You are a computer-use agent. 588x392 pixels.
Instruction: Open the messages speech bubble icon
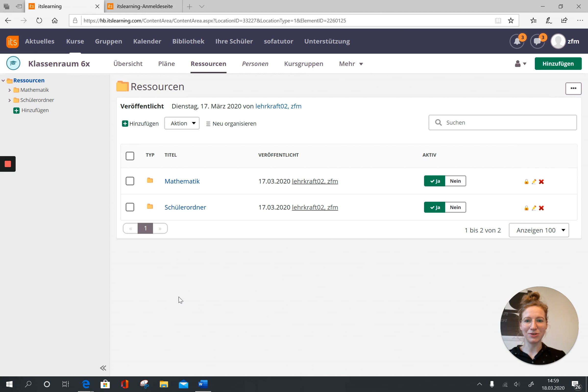(x=537, y=41)
